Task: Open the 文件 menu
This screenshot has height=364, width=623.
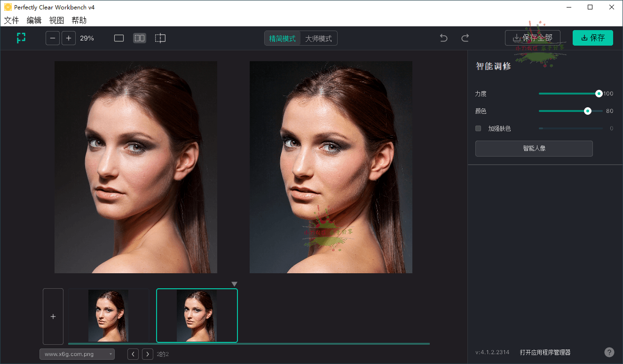Action: click(12, 20)
